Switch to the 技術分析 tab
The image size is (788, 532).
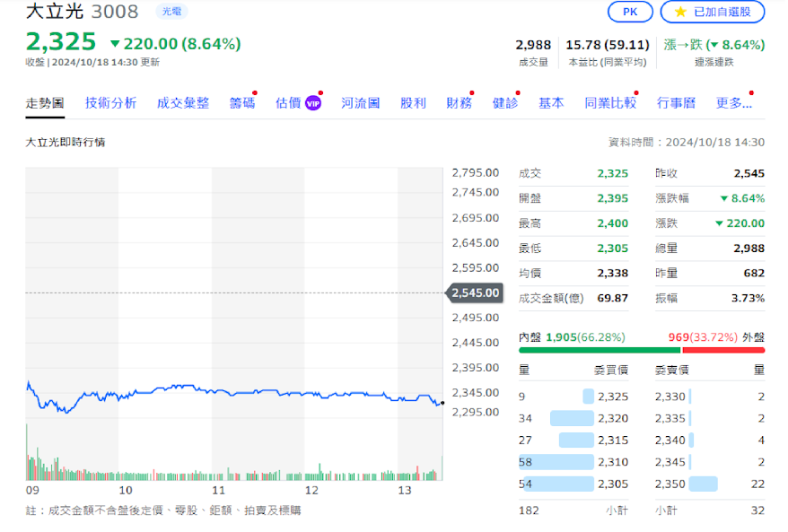pos(110,103)
